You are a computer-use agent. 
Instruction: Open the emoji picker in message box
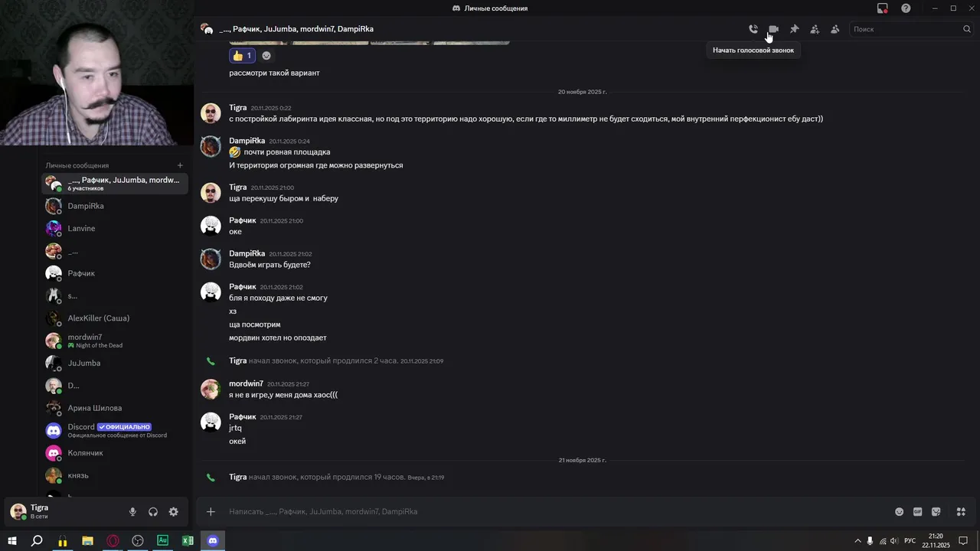click(899, 512)
